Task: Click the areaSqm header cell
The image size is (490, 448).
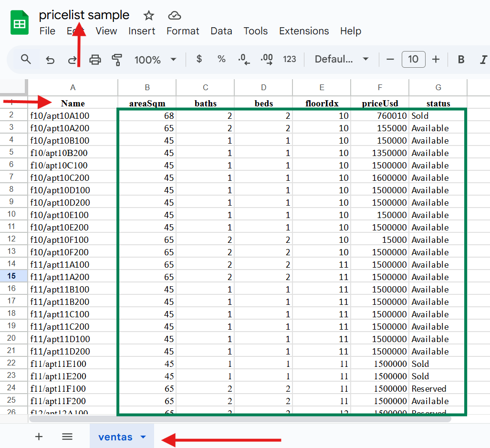Action: coord(147,103)
